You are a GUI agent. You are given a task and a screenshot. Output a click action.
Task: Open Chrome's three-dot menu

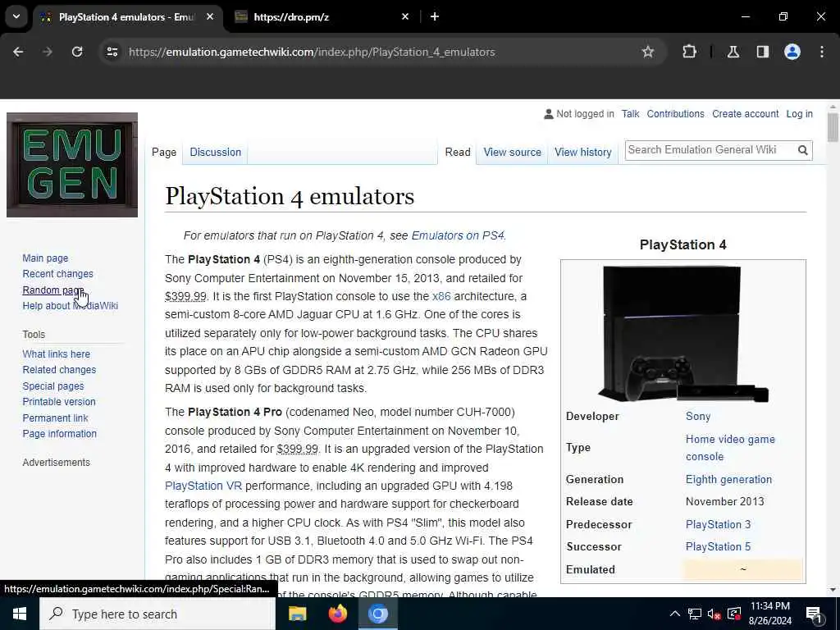pyautogui.click(x=822, y=52)
